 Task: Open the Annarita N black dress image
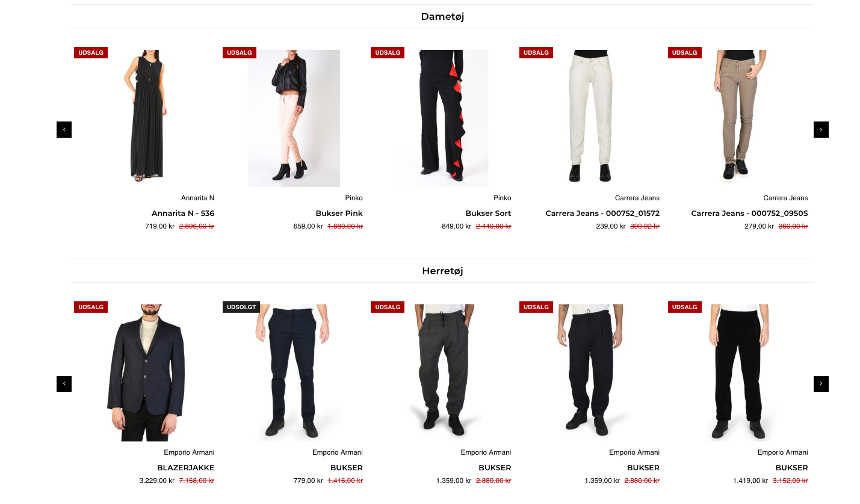(x=145, y=118)
